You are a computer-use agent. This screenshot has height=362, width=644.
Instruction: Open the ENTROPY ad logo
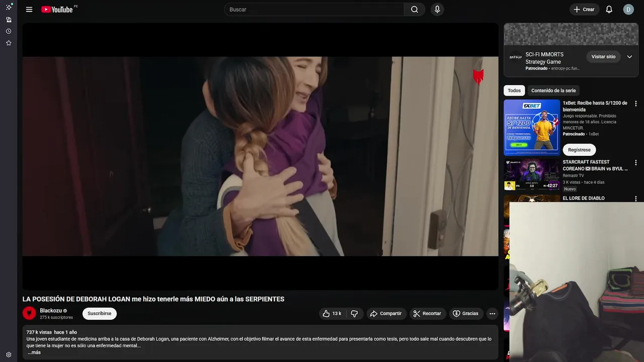(515, 57)
